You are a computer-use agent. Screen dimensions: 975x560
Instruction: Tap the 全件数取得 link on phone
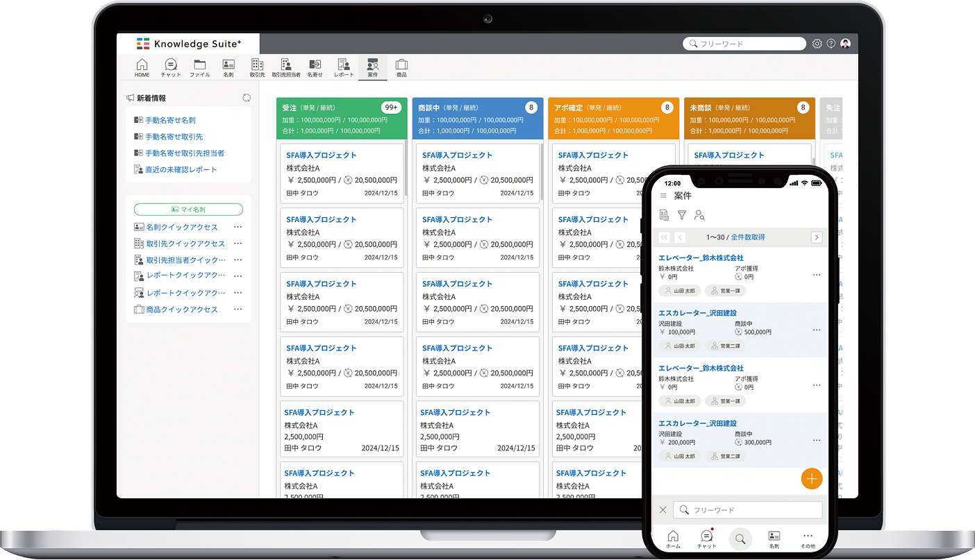coord(748,237)
